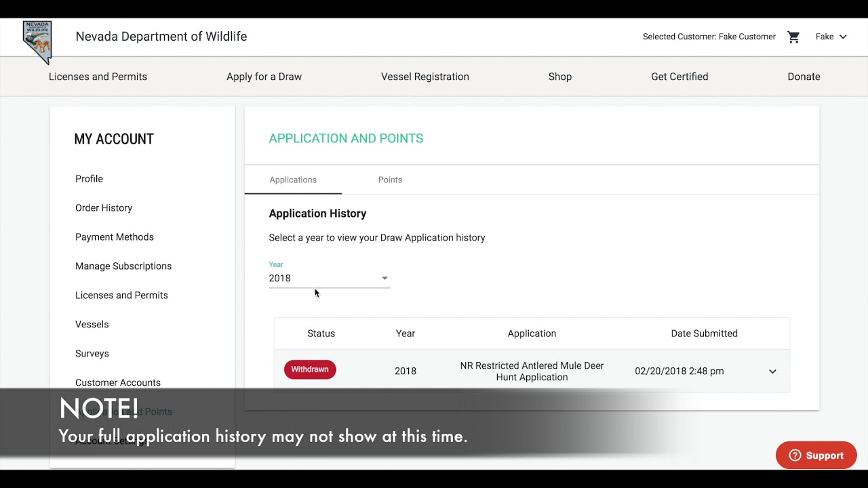868x488 pixels.
Task: Click the Support help button
Action: (816, 455)
